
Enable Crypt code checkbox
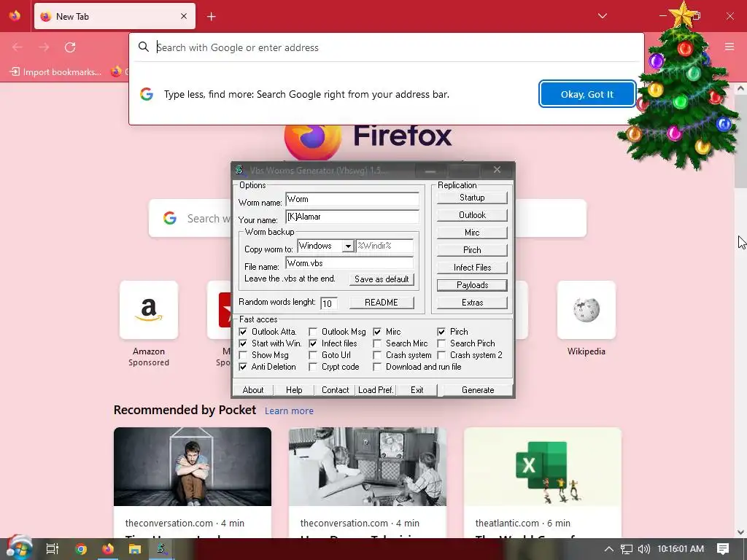point(313,367)
